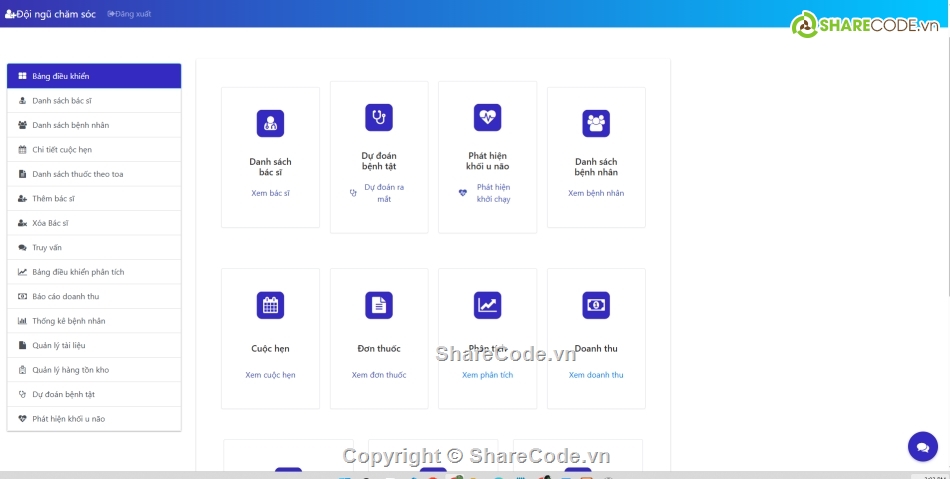Click the Xem cuộc hẹn link
Screen dimensions: 950x479
[x=270, y=375]
